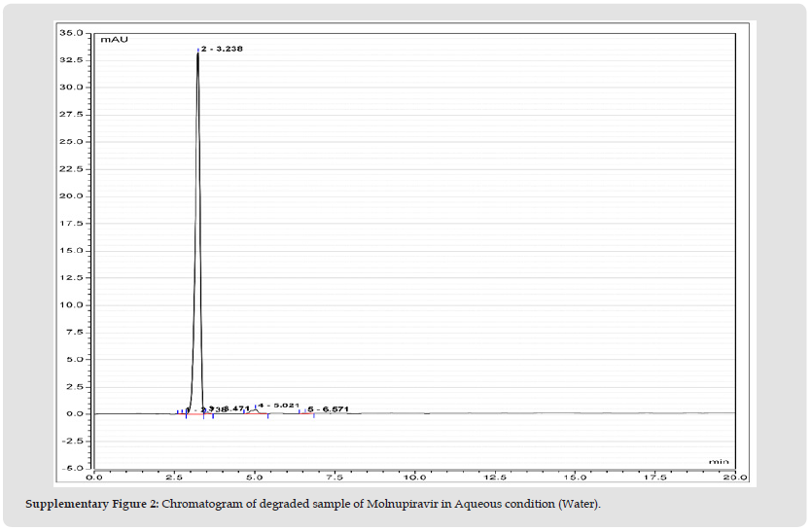The width and height of the screenshot is (812, 531).
Task: Click the 0.0 tick on the x-axis
Action: [94, 478]
